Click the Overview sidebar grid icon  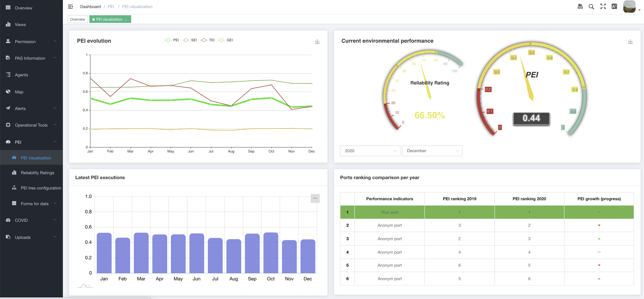coord(8,7)
